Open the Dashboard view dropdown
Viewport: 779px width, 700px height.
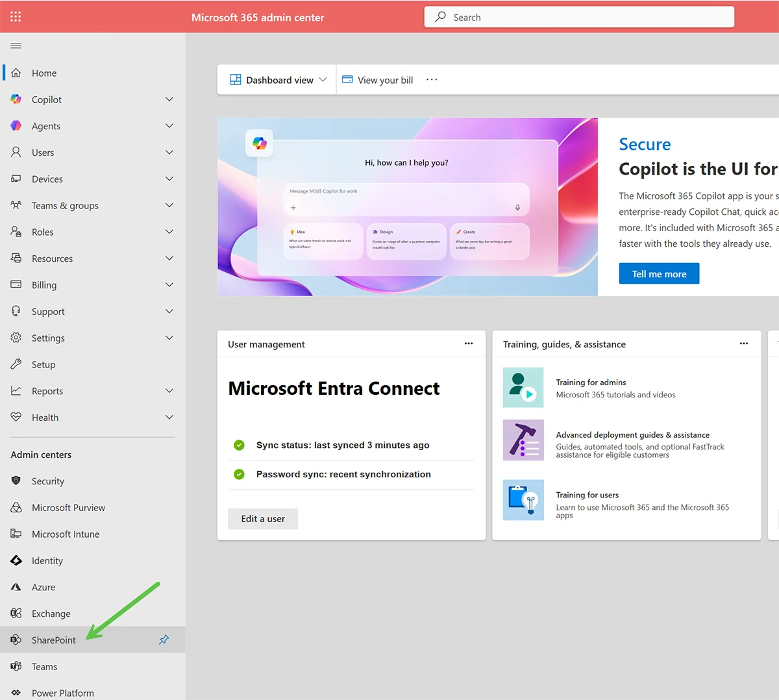[x=278, y=79]
